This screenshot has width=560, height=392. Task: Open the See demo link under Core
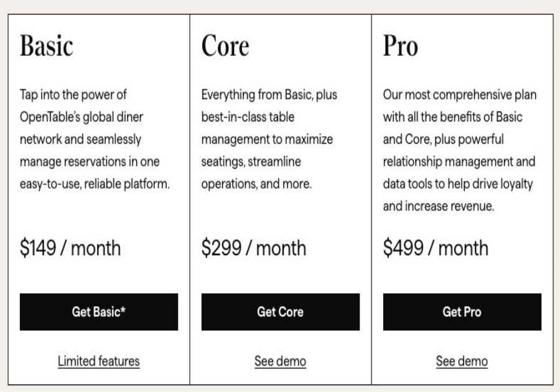point(280,361)
